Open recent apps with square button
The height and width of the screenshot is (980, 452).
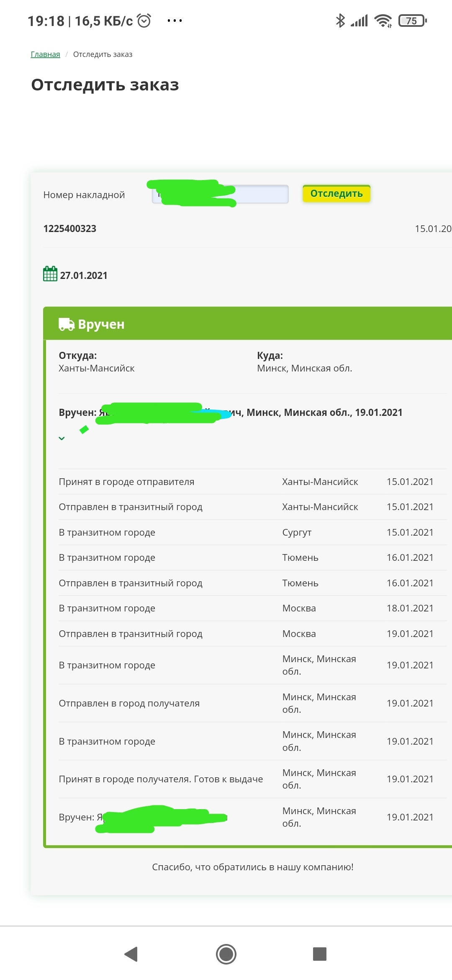coord(319,954)
